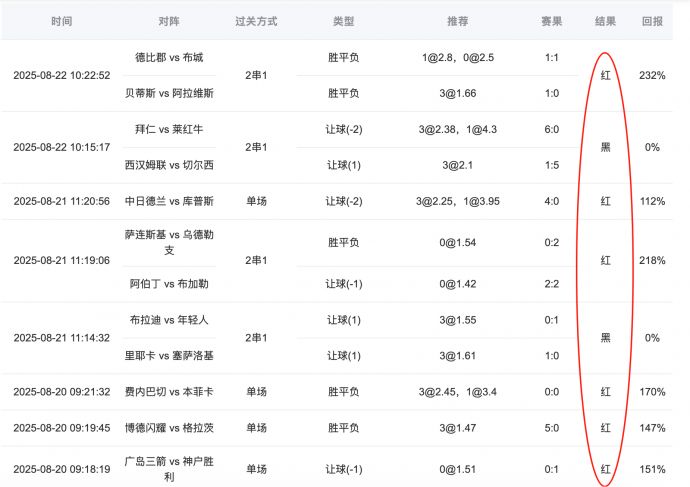
Task: Open the 阿伯丁 vs 布加勒 match
Action: click(168, 284)
